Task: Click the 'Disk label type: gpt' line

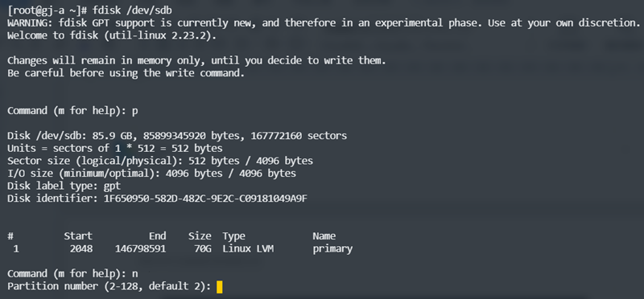Action: pos(64,186)
